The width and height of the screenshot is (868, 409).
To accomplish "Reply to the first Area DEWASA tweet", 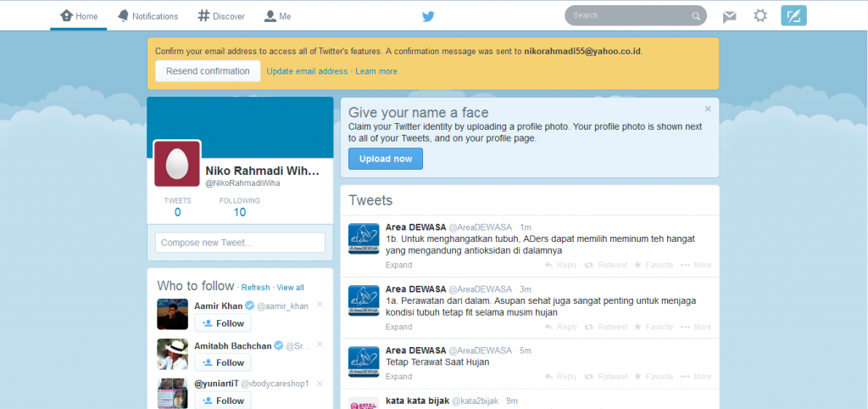I will [x=560, y=266].
